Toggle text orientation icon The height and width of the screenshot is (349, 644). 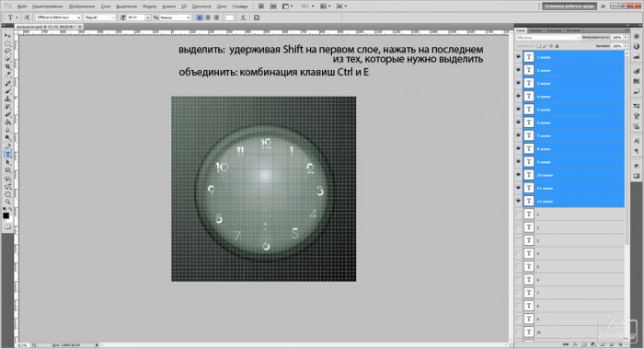[x=27, y=17]
